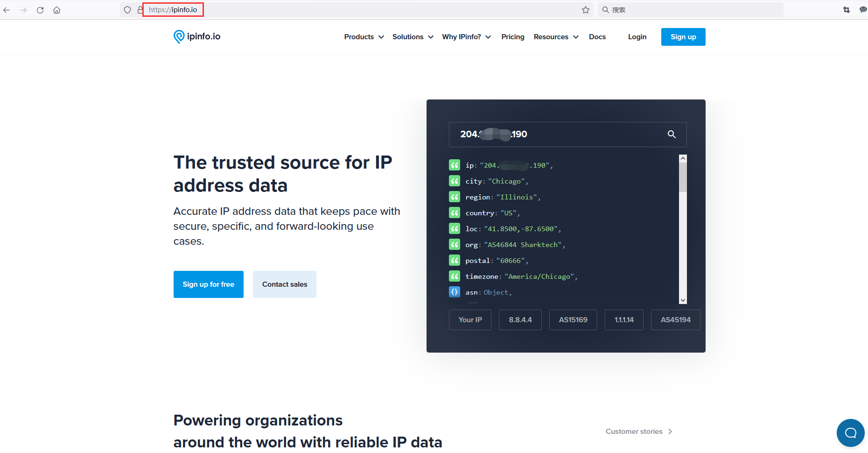Click the quote icon beside country field
This screenshot has height=453, width=868.
(455, 212)
